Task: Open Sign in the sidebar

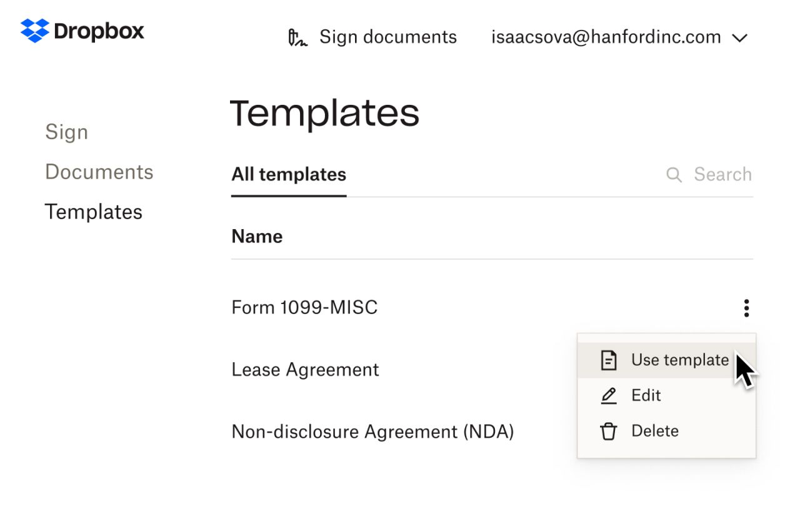Action: pos(66,132)
